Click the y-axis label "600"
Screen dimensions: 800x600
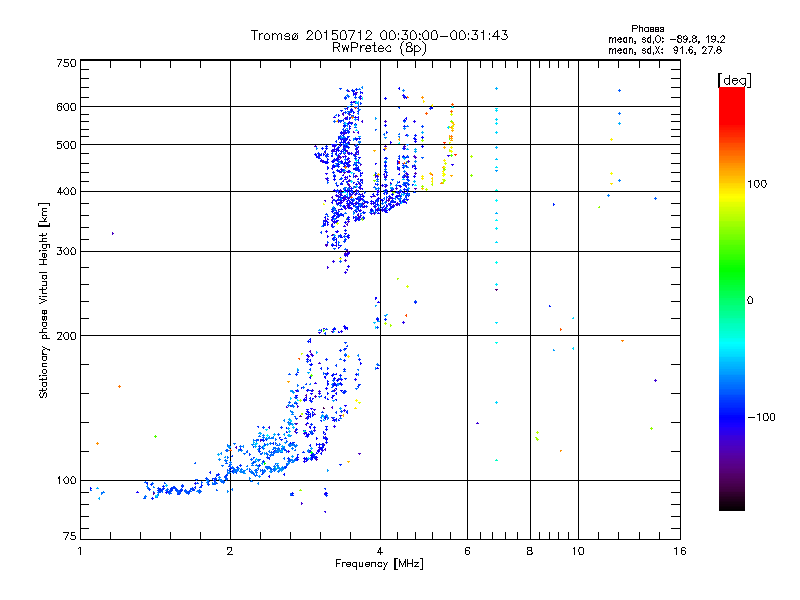pyautogui.click(x=66, y=107)
